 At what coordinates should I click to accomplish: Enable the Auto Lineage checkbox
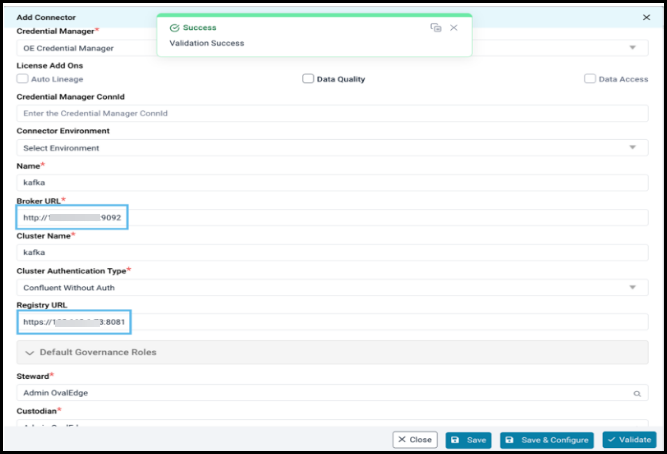click(23, 79)
